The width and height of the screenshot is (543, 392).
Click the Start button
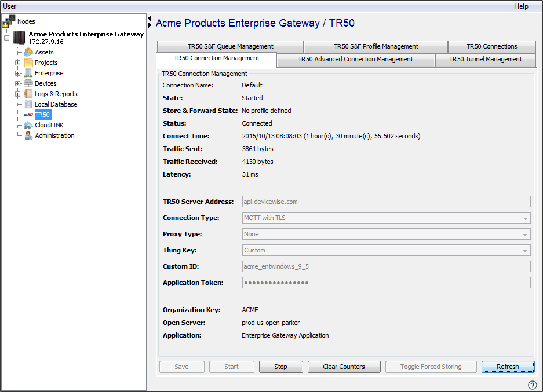click(x=232, y=367)
